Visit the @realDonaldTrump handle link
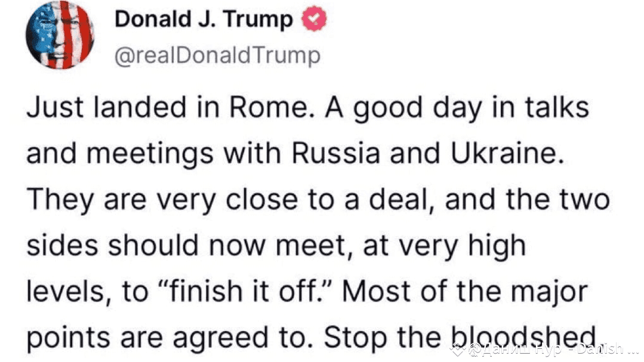 217,56
